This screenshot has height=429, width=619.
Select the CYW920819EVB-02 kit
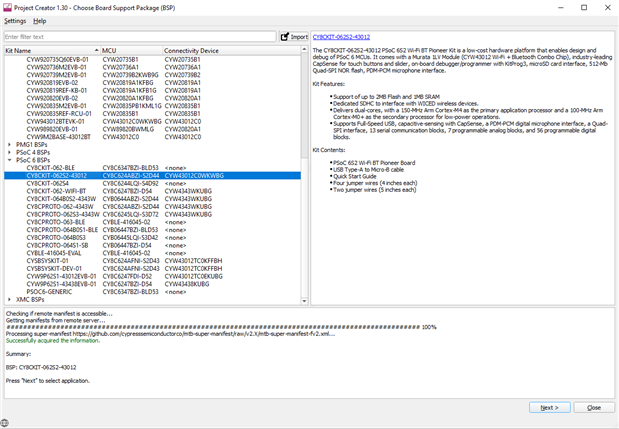[x=152, y=83]
